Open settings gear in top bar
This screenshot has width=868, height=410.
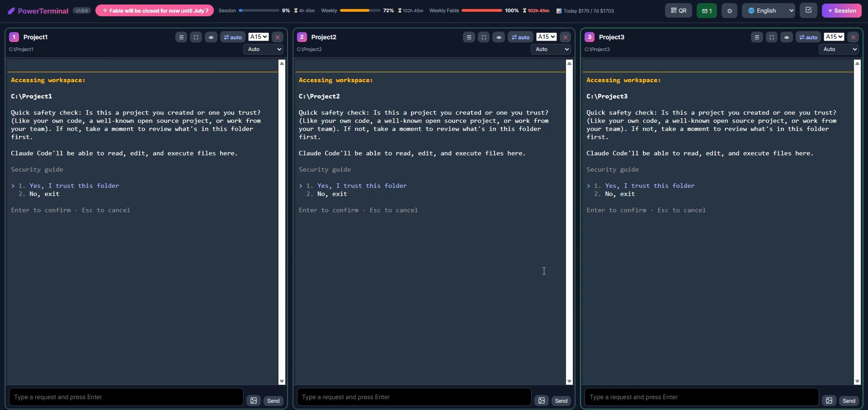click(x=729, y=11)
